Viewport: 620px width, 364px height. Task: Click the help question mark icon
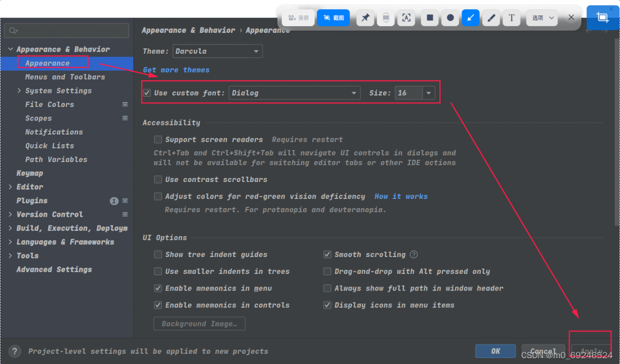coord(15,351)
